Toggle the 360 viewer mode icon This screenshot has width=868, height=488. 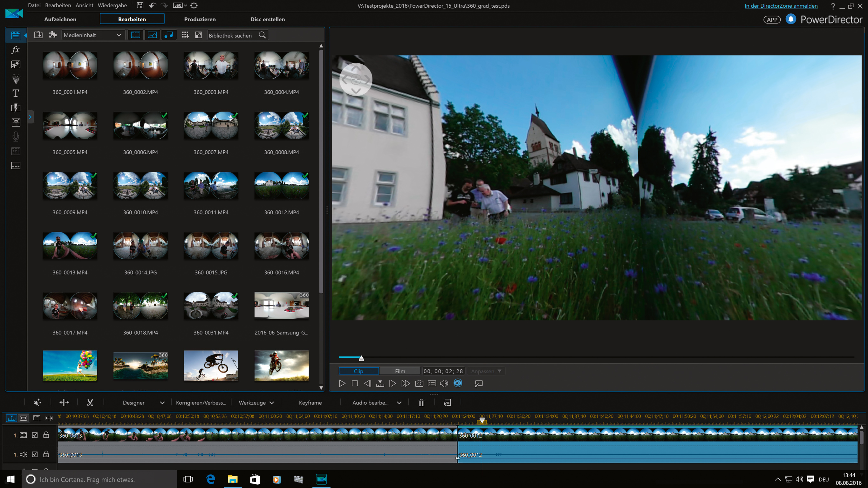pos(458,383)
